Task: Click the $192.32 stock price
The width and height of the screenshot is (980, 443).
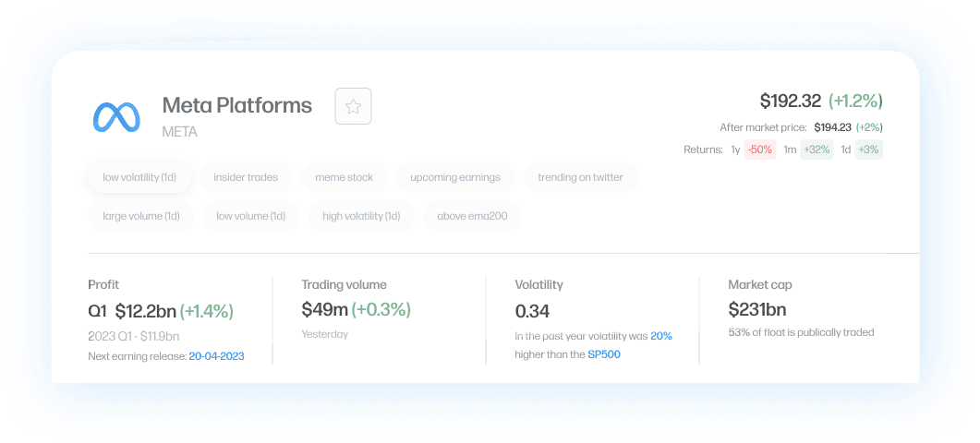Action: click(791, 101)
